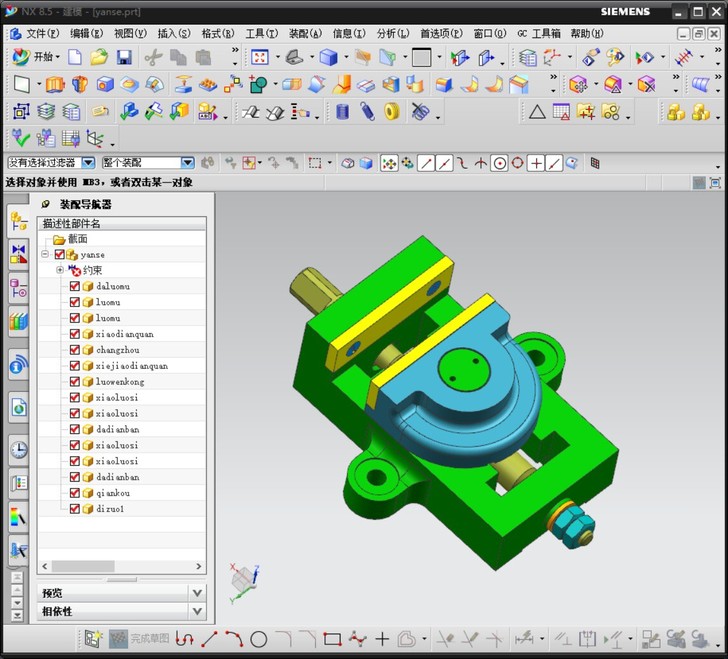Expand the 约束 constraints tree node
728x659 pixels.
tap(60, 270)
